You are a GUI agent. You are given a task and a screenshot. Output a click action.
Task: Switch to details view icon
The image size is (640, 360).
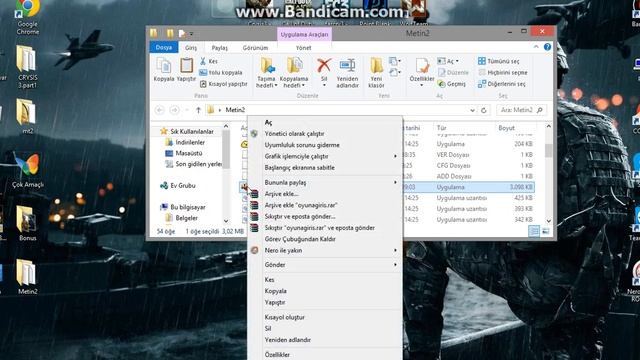tap(534, 231)
